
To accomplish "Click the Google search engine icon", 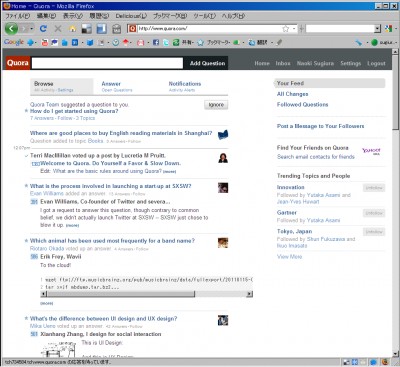I will pos(387,29).
